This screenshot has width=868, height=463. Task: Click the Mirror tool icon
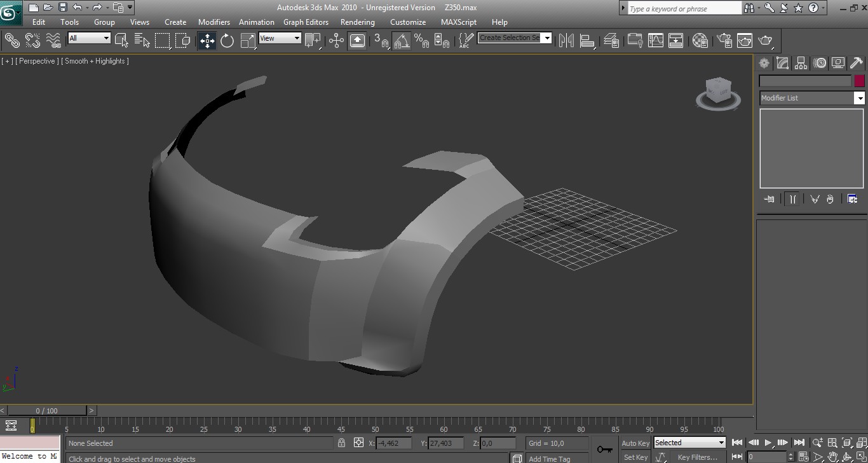pyautogui.click(x=566, y=41)
